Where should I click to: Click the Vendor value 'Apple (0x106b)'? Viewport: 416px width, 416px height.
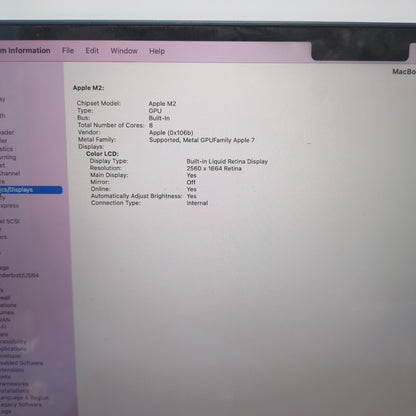(171, 133)
